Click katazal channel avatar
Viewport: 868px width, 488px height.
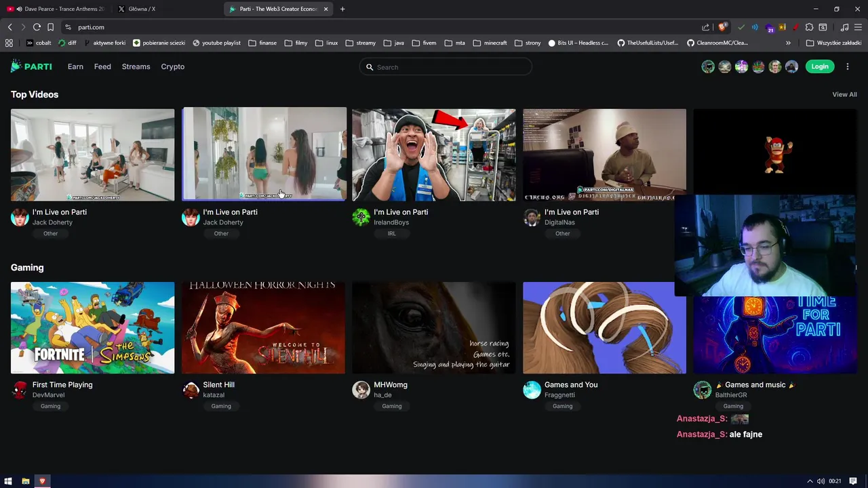coord(191,390)
